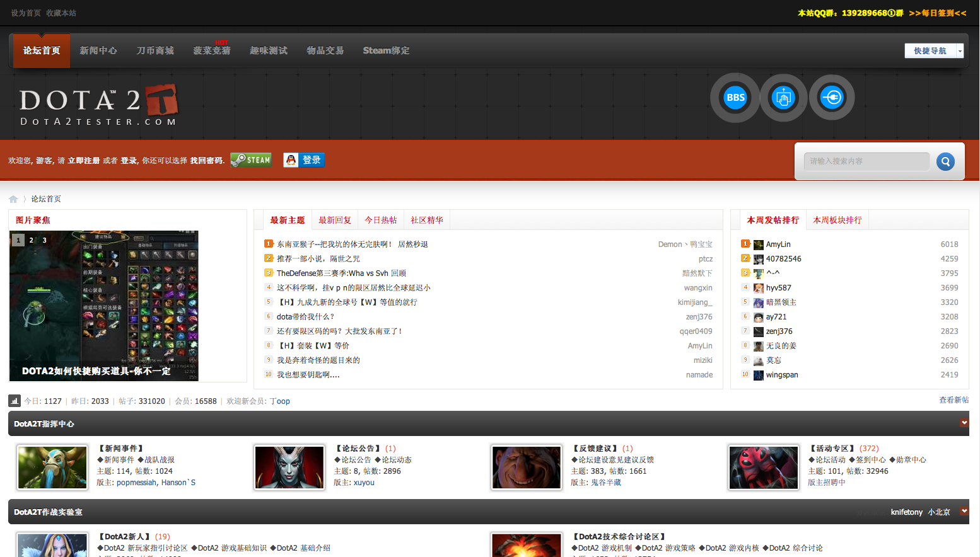Focus the search input field
This screenshot has width=980, height=557.
[866, 161]
